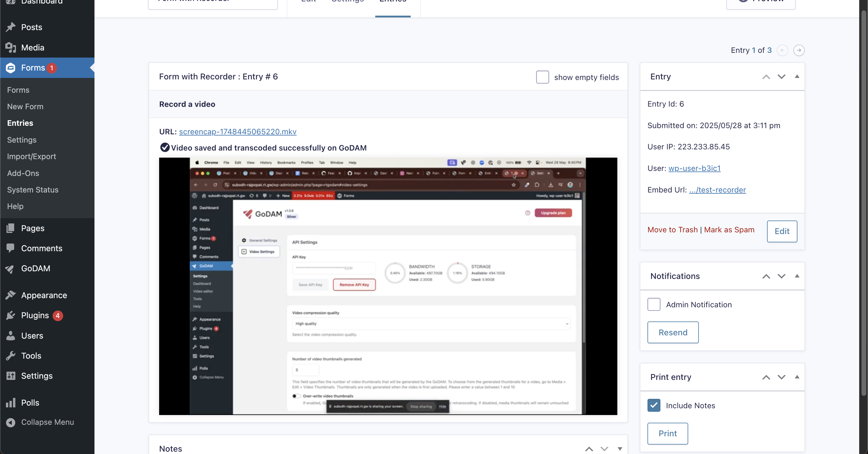This screenshot has height=454, width=868.
Task: Click Move to Trash
Action: (672, 230)
